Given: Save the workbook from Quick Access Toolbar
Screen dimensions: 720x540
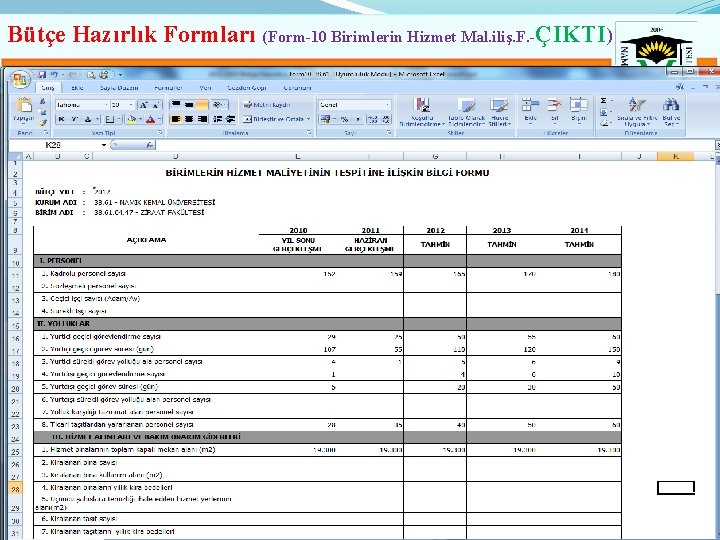Looking at the screenshot, I should (x=42, y=74).
